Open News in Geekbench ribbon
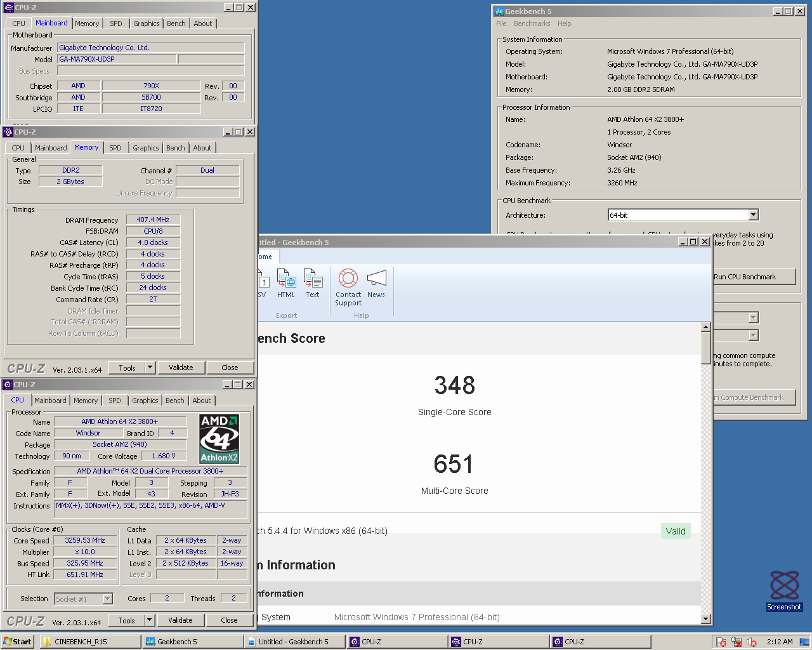Image resolution: width=812 pixels, height=650 pixels. (376, 283)
